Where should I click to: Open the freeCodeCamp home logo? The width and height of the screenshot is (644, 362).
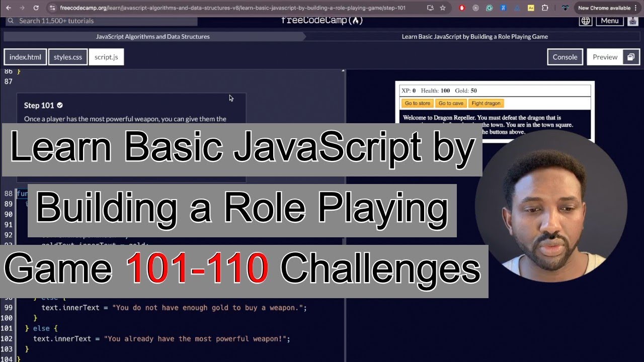click(322, 21)
